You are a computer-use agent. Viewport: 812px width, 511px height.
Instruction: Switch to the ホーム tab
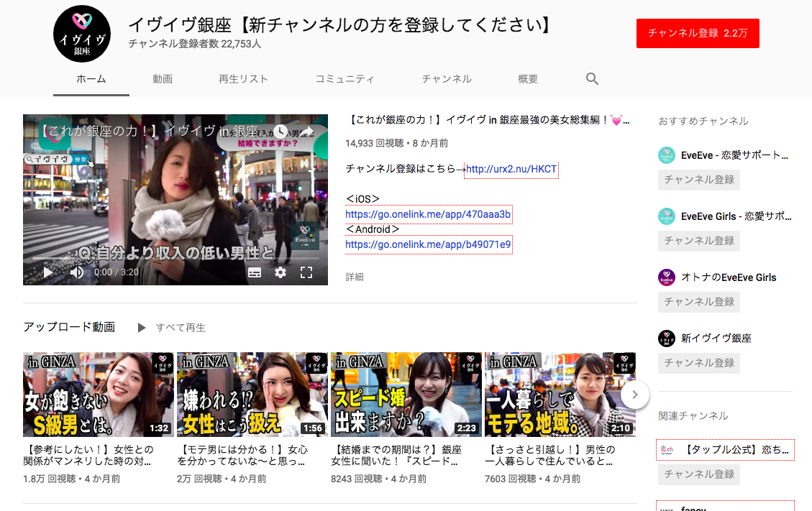[91, 79]
